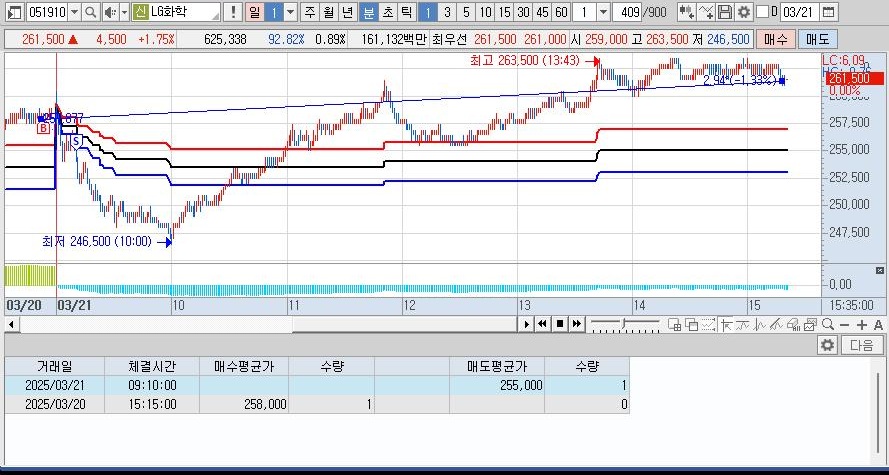Click the 409 candle count field
The image size is (889, 475).
click(626, 12)
